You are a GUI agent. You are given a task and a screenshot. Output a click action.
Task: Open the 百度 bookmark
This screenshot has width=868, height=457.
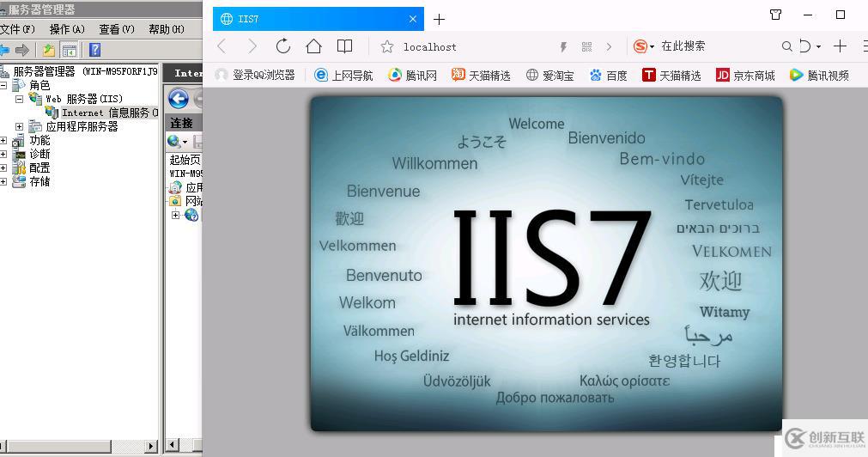(x=608, y=75)
